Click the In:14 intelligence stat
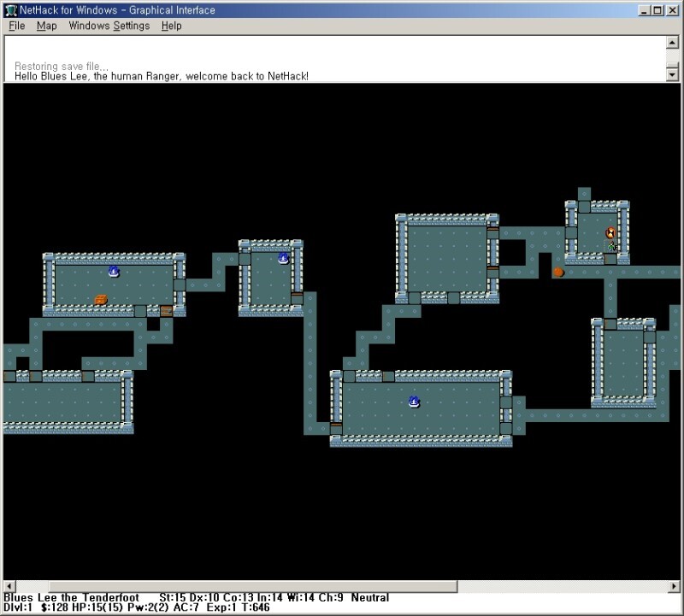The width and height of the screenshot is (684, 616). [x=269, y=597]
